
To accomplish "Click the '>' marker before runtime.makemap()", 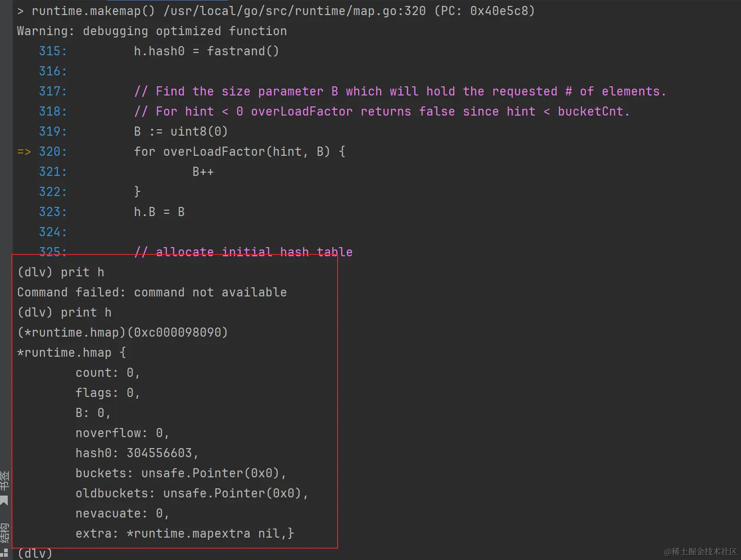I will pos(20,11).
